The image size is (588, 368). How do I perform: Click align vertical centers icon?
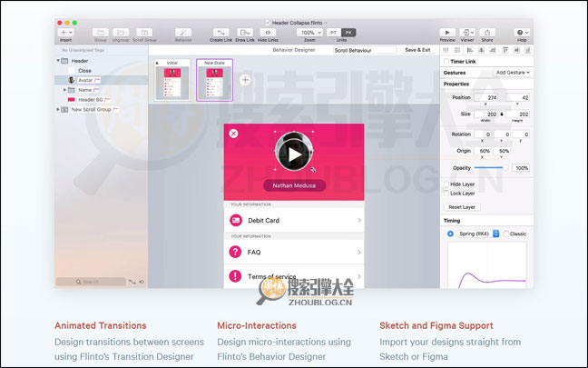tap(516, 50)
